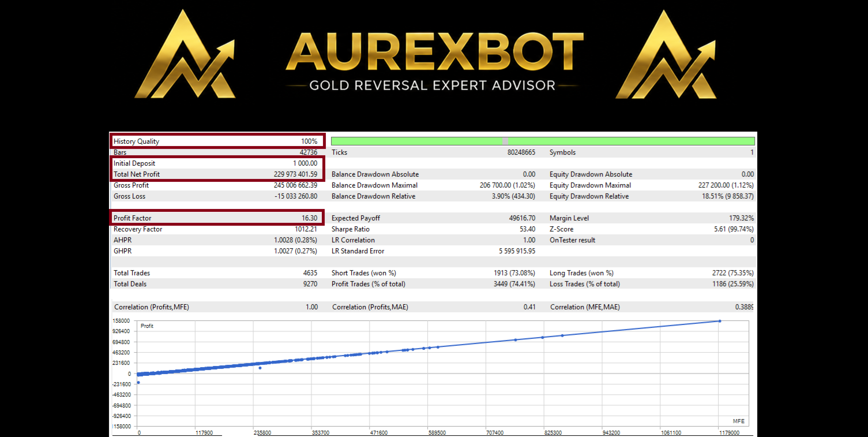Image resolution: width=868 pixels, height=437 pixels.
Task: Click the -231600 y-axis tick label
Action: tap(123, 384)
